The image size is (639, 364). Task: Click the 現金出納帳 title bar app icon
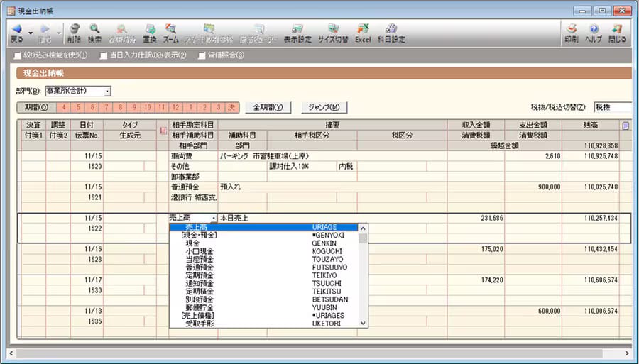tap(11, 11)
